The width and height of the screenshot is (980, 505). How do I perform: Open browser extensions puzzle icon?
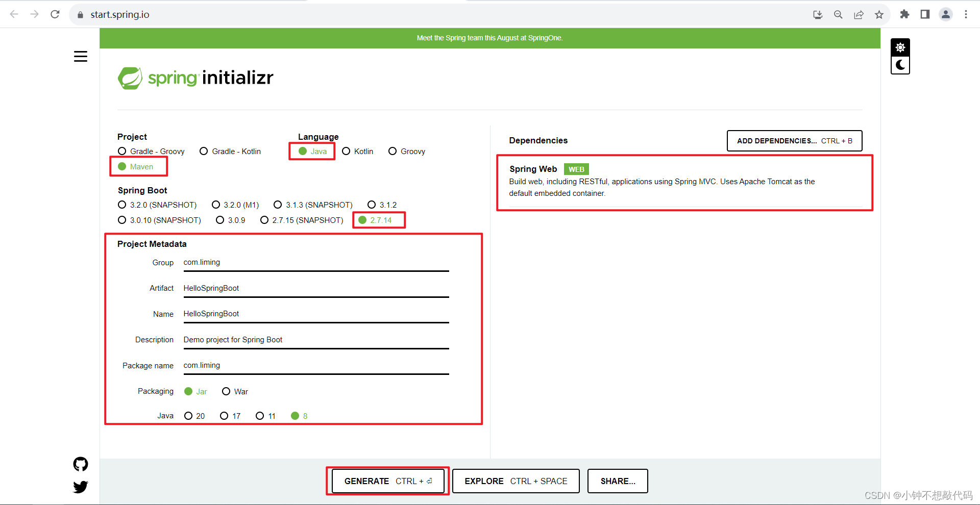(x=904, y=14)
